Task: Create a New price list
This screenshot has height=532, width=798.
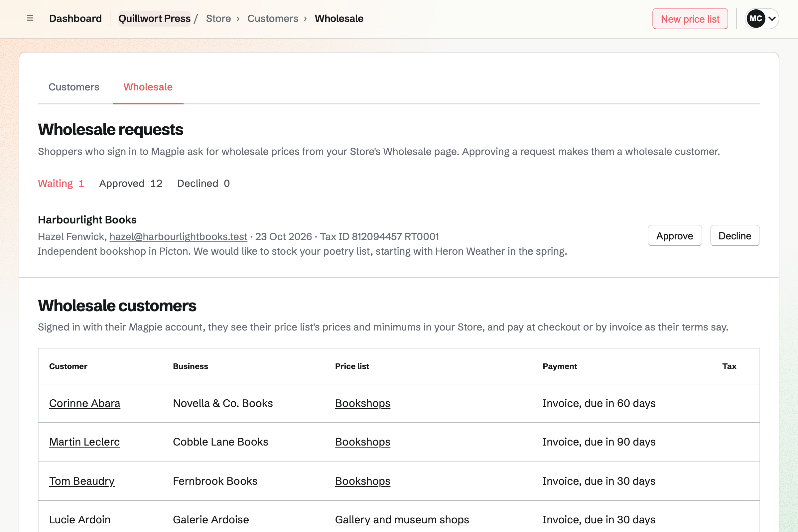Action: (690, 19)
